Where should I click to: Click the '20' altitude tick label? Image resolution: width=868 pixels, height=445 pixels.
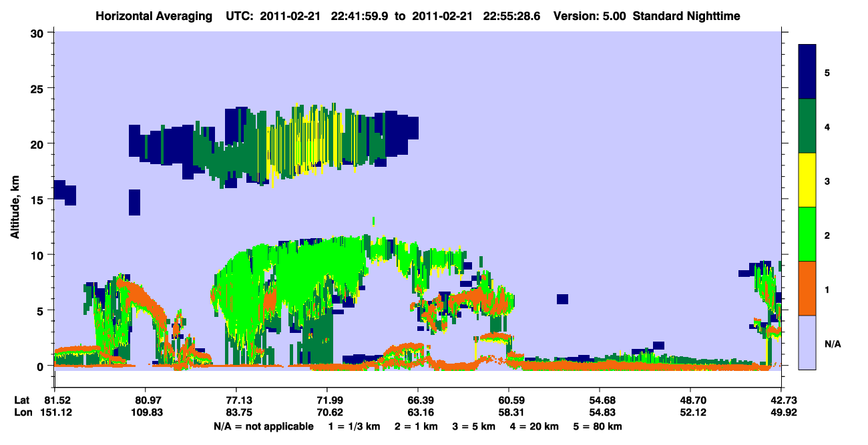point(39,143)
